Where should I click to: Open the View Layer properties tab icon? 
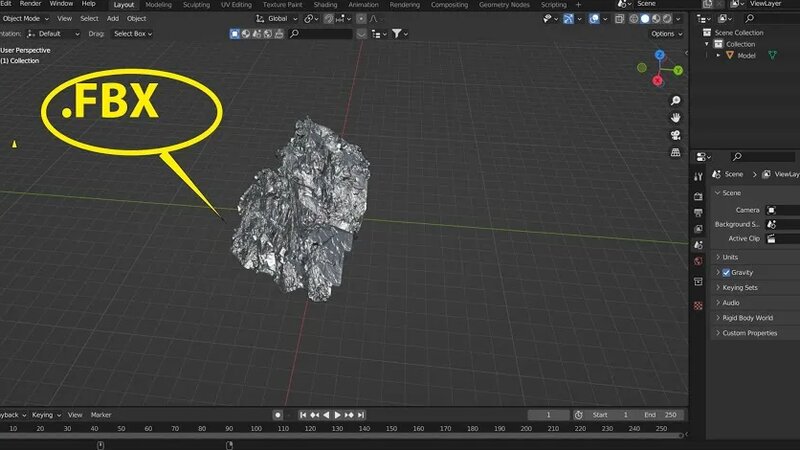[698, 229]
